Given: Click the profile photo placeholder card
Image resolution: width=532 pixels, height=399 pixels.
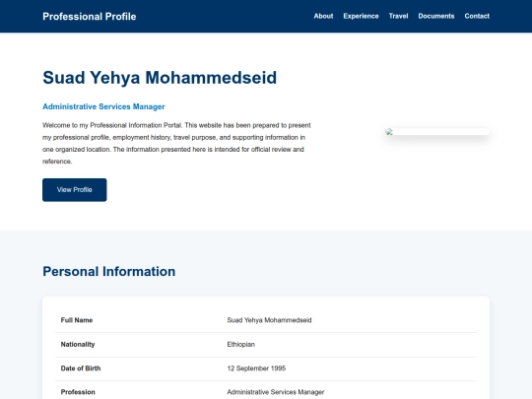Looking at the screenshot, I should 437,132.
